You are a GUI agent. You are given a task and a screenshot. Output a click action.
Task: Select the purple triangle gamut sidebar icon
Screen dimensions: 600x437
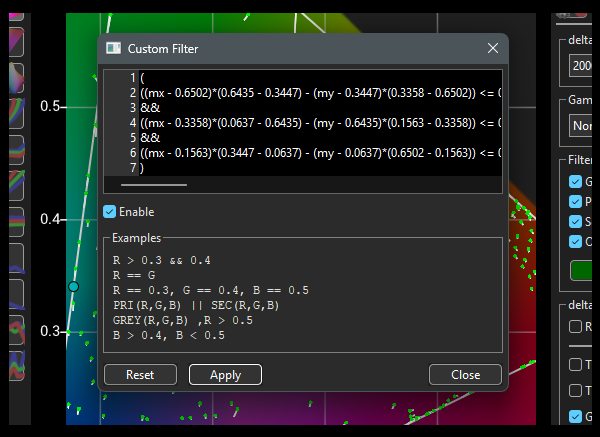pyautogui.click(x=16, y=44)
